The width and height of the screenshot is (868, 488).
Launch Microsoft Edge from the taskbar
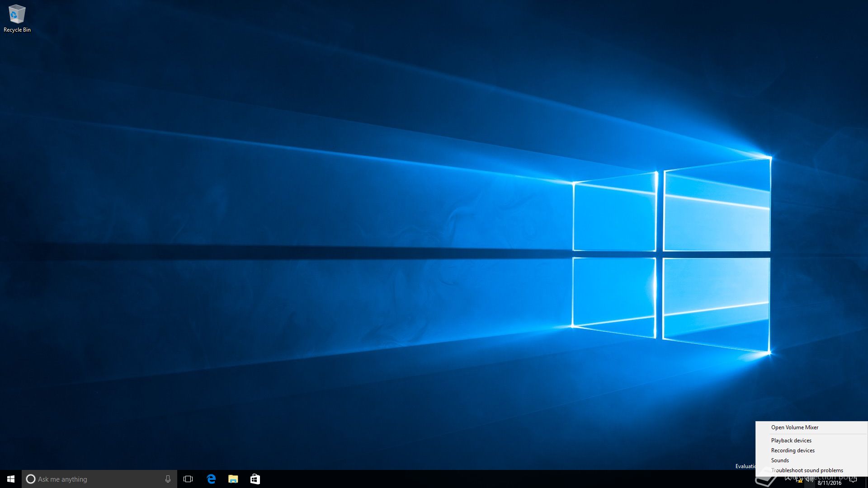point(211,479)
